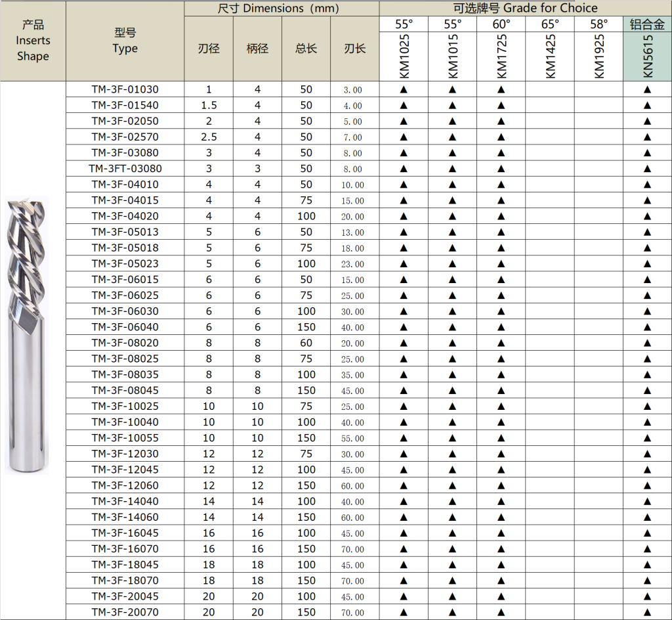Click the TM-3F-20070 type cell
Screen dimensions: 672x620
tap(125, 613)
